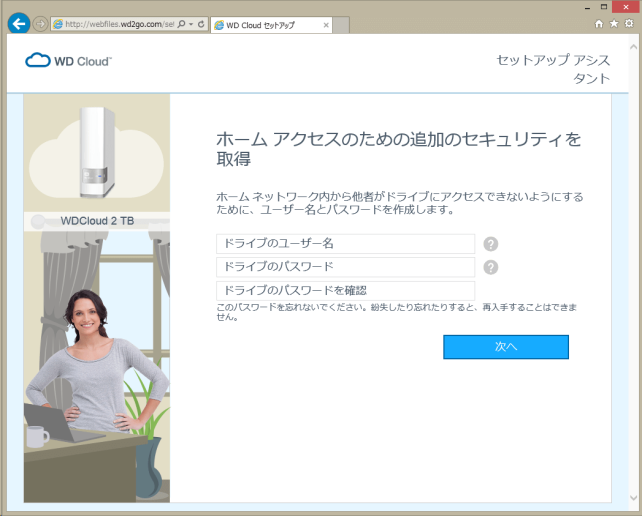This screenshot has height=516, width=642.
Task: Click the refresh page icon
Action: [x=201, y=24]
